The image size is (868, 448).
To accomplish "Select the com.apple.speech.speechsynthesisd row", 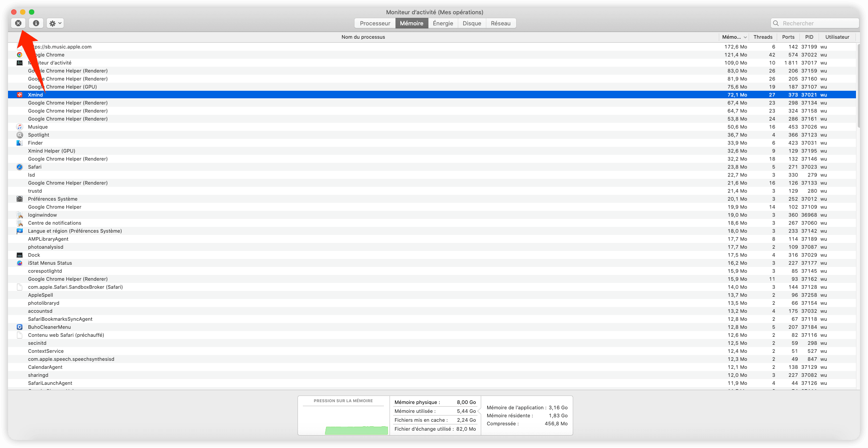I will point(432,359).
